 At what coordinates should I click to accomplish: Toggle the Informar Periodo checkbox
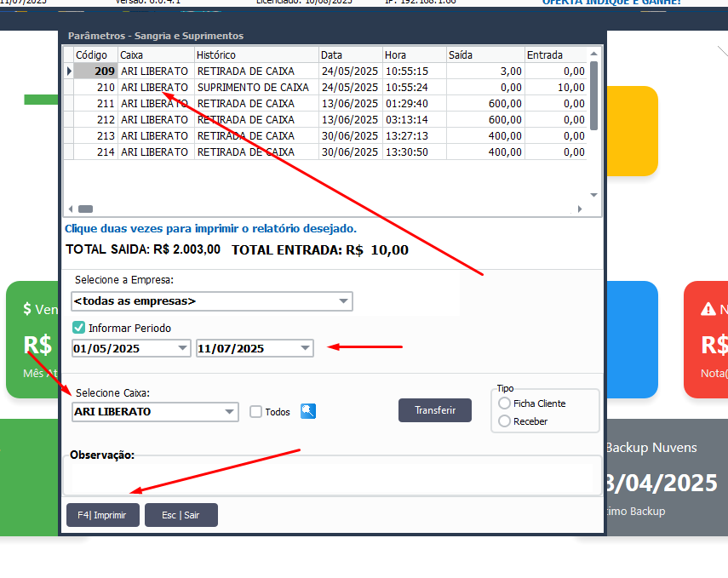pyautogui.click(x=78, y=328)
